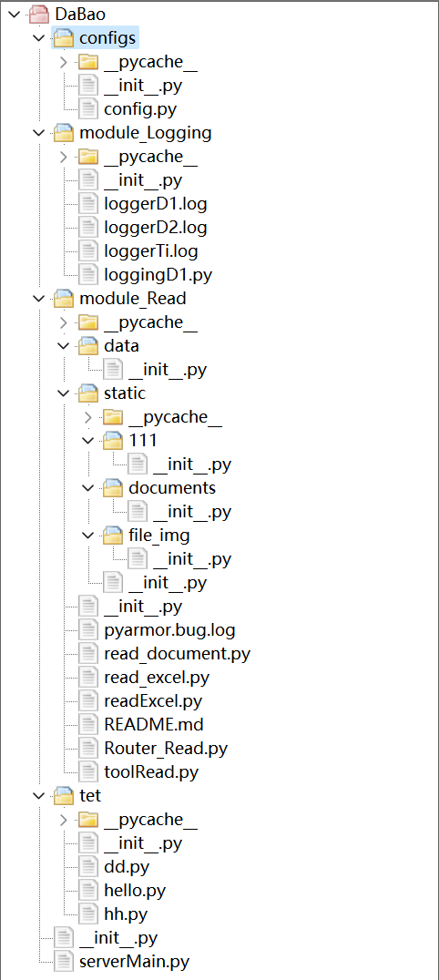Select the module_Logging folder label
The height and width of the screenshot is (980, 439).
point(145,133)
